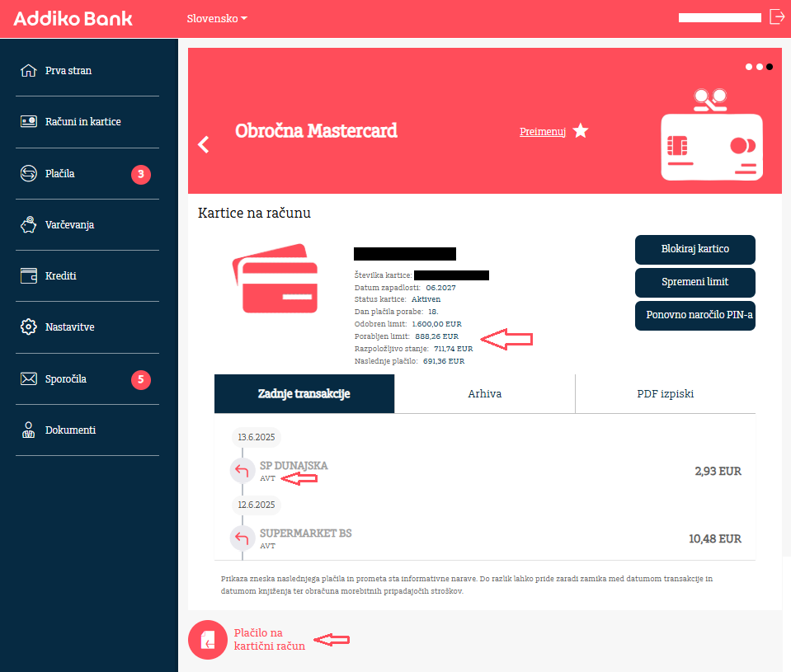Click the SUPERMARKET BS transaction name
This screenshot has width=791, height=672.
point(306,533)
